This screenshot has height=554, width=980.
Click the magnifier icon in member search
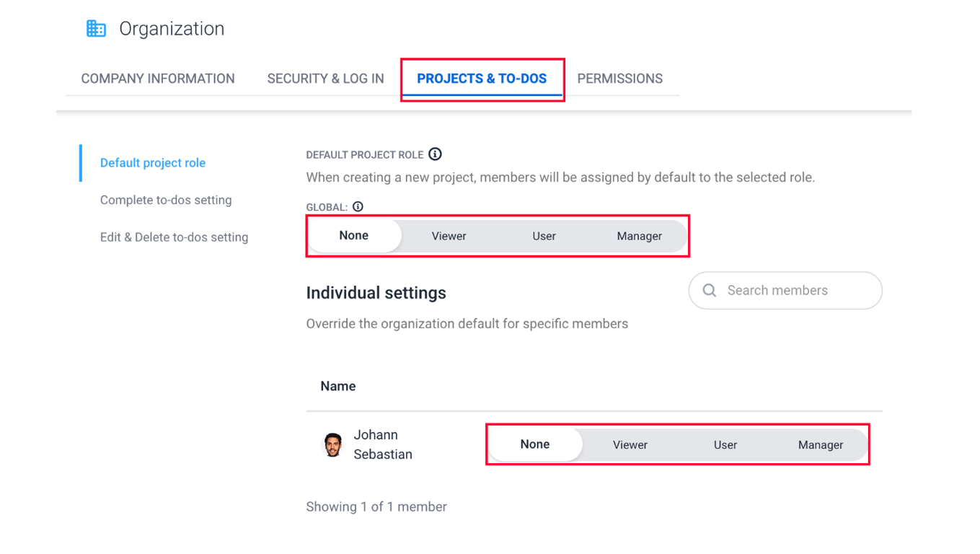click(x=710, y=290)
